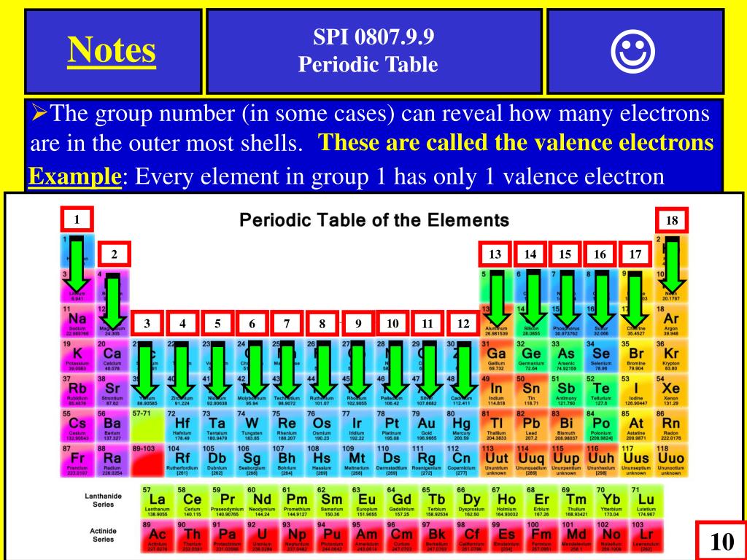The height and width of the screenshot is (560, 747).
Task: Click the Rubidium Rb cell
Action: [77, 391]
